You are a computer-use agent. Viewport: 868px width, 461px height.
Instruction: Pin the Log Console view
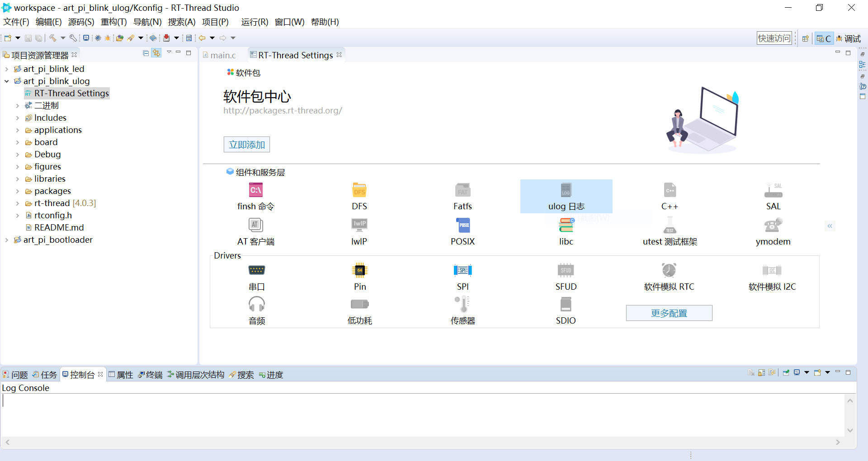tap(786, 372)
